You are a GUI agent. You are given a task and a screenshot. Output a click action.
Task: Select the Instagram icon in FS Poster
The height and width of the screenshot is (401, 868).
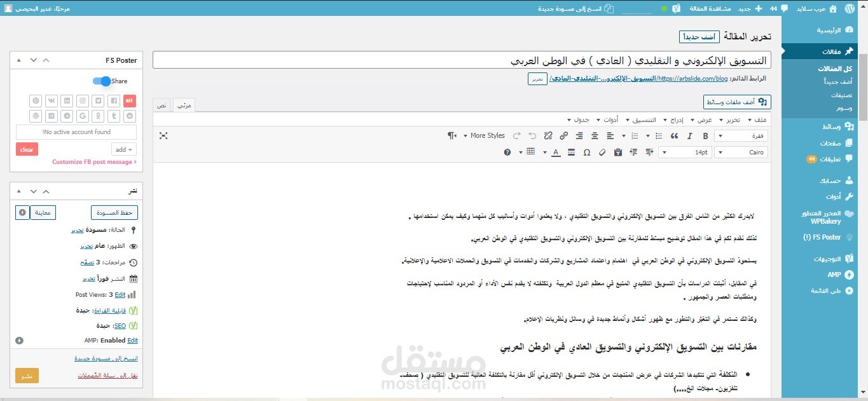pos(83,100)
